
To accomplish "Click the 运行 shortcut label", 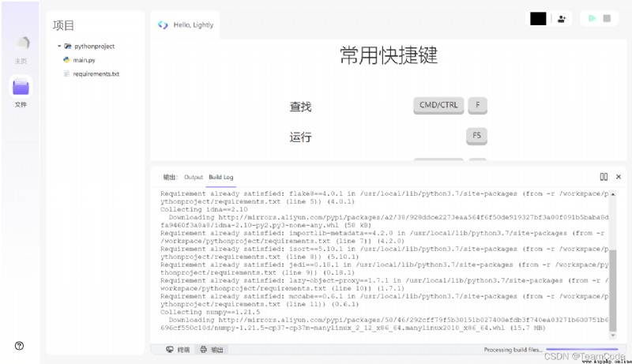I will 300,137.
